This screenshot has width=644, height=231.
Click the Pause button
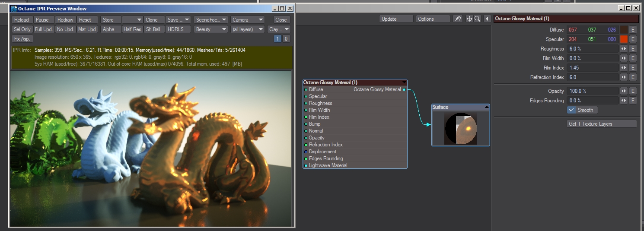click(44, 20)
